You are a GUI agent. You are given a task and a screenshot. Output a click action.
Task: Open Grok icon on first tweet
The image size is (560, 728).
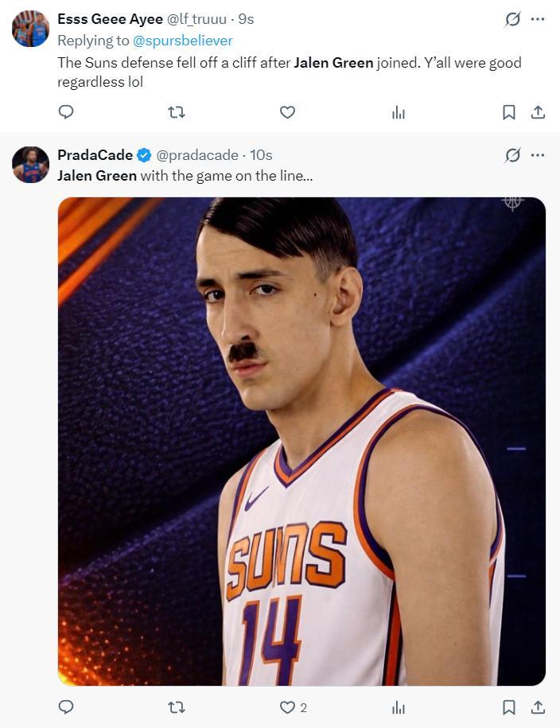(512, 19)
